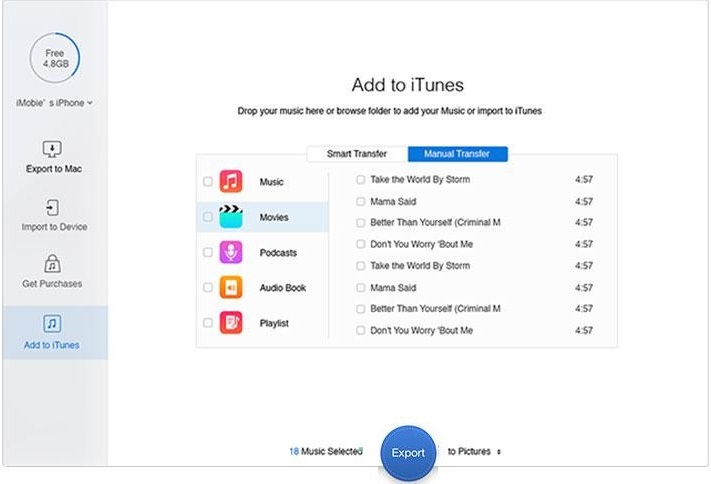Click the 4:57 duration of first Mama Said

[x=584, y=201]
